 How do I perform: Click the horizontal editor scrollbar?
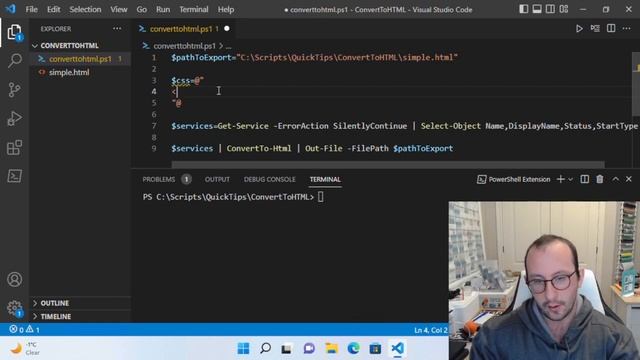[x=388, y=164]
